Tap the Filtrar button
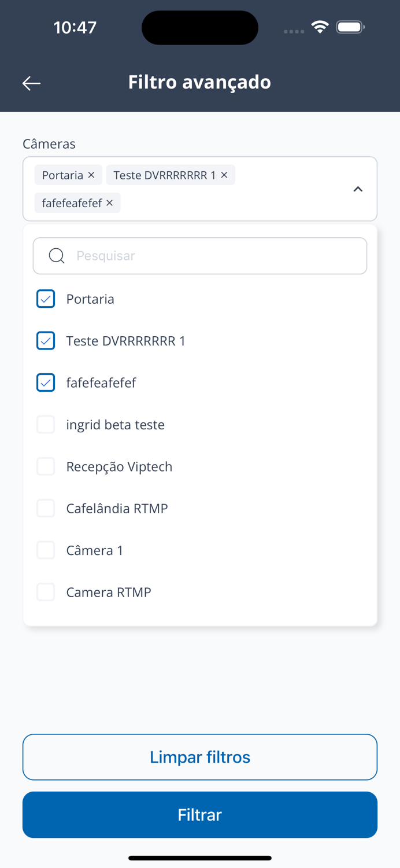 pyautogui.click(x=200, y=815)
